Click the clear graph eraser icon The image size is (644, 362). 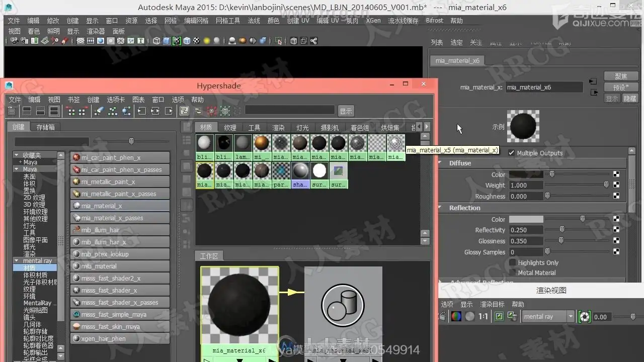(x=99, y=111)
